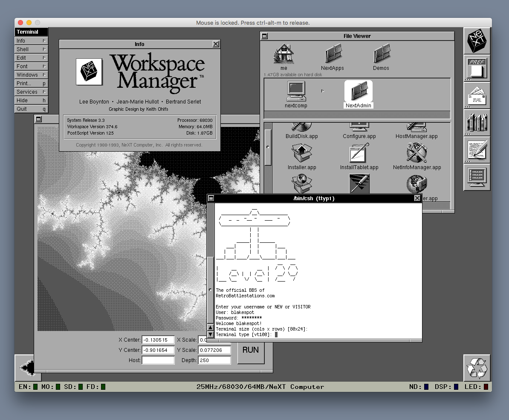Expand the Windows submenu

31,75
